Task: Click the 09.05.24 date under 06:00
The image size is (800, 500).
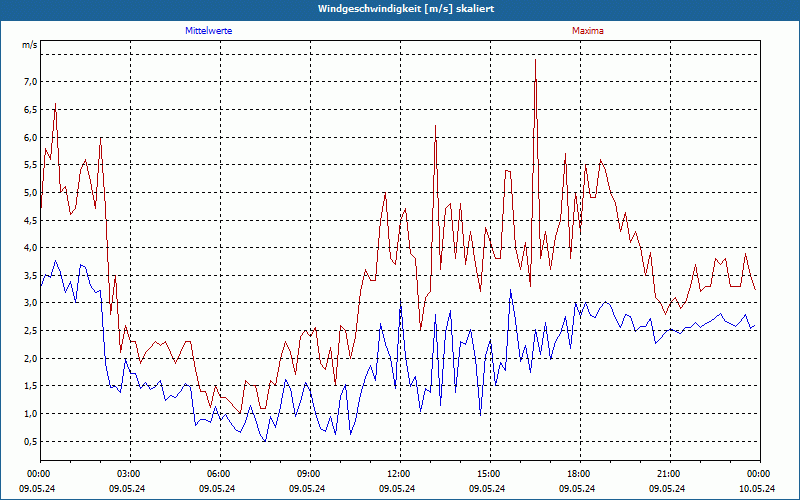Action: [x=217, y=488]
